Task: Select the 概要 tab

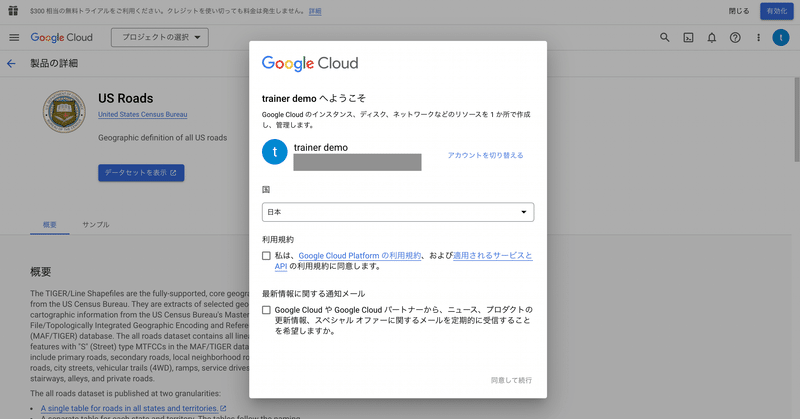Action: (50, 225)
